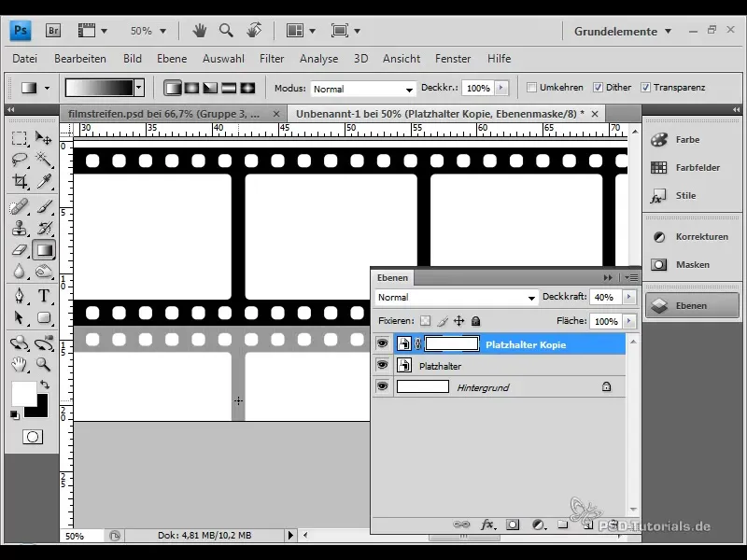Hide the Platzhalter Kopie layer
The height and width of the screenshot is (560, 747).
382,343
